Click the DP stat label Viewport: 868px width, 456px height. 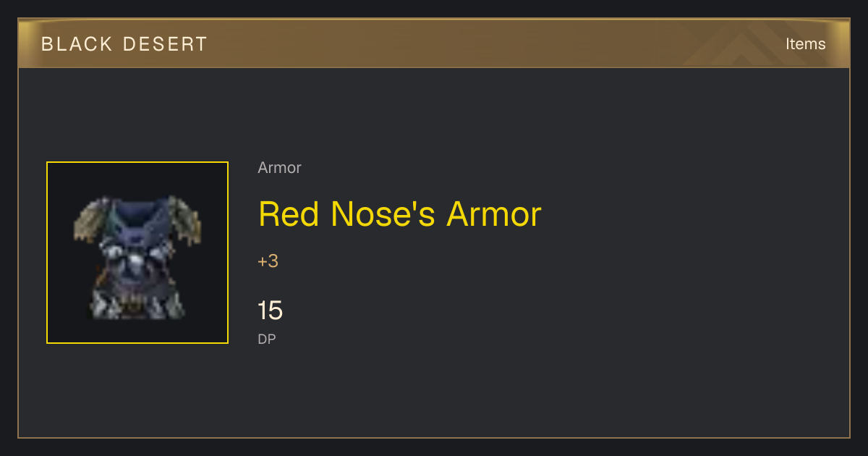pyautogui.click(x=267, y=339)
